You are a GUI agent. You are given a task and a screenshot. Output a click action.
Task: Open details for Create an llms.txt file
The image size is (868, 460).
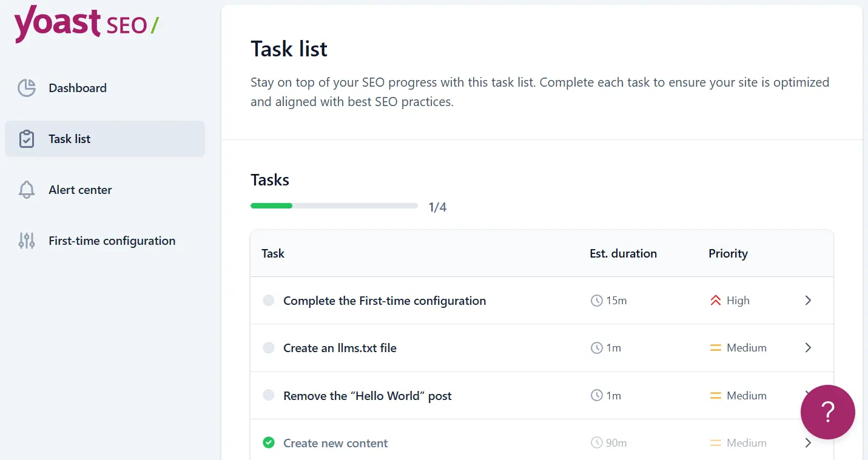tap(807, 347)
